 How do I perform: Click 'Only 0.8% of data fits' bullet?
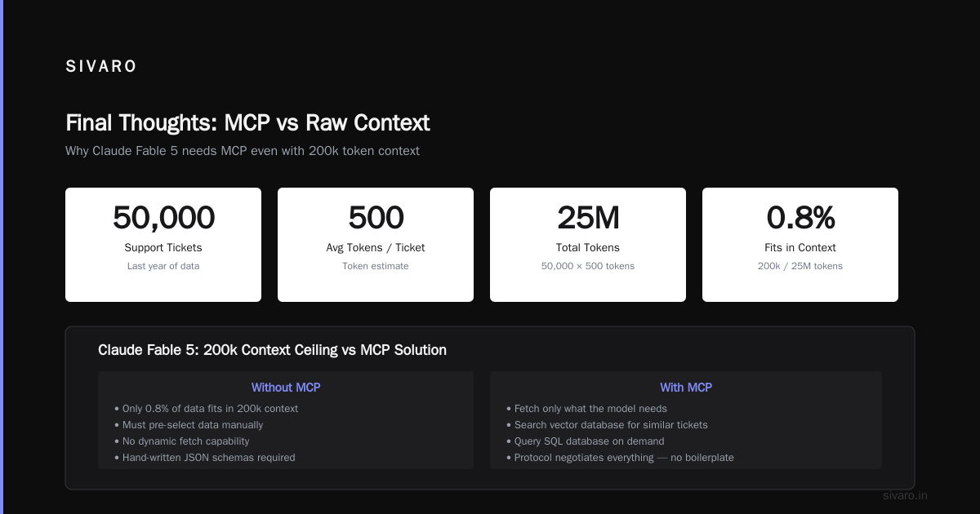coord(207,409)
